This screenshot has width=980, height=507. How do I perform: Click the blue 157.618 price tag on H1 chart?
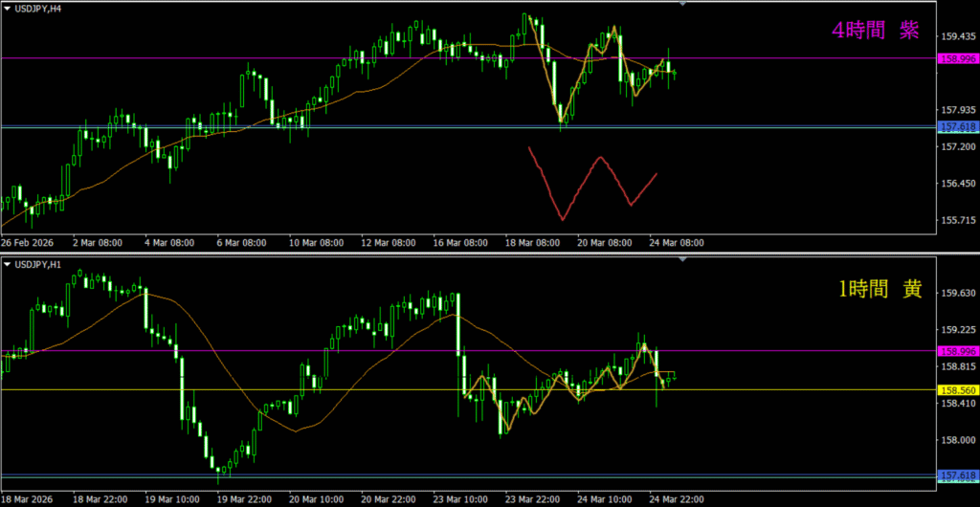(x=958, y=475)
